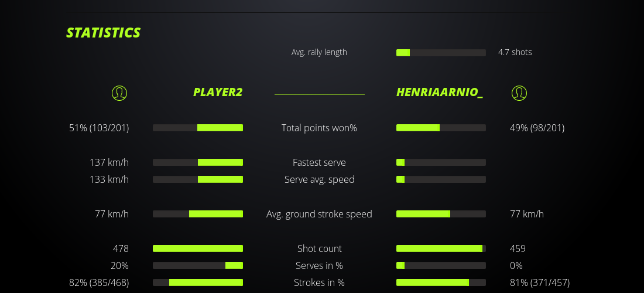Click PLAYER2's Total points won bar
This screenshot has height=293, width=644.
pos(198,128)
